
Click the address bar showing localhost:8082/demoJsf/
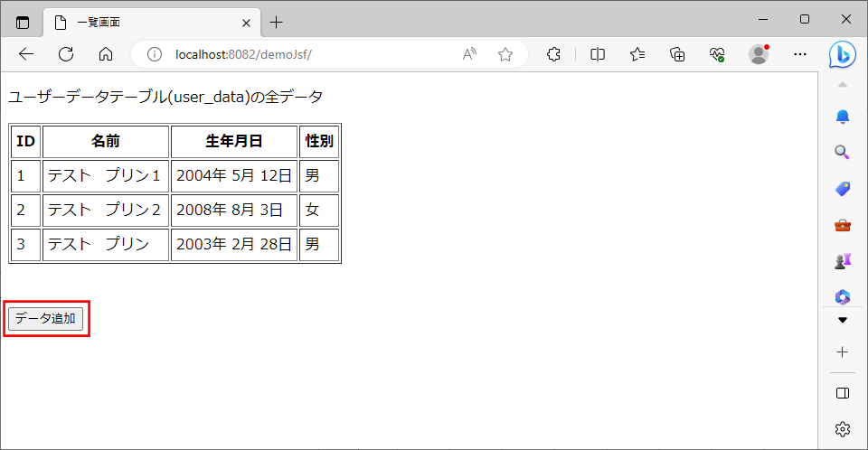click(298, 54)
